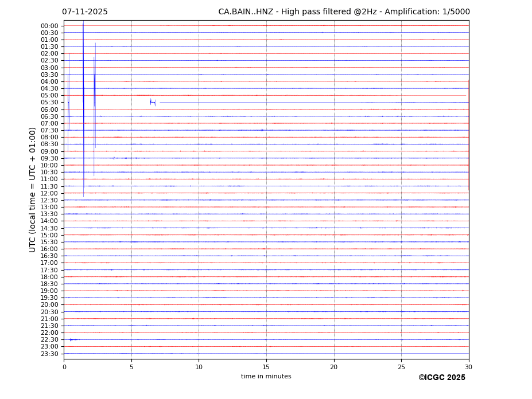Select the blue burst at start of 22:30 trace
Image resolution: width=532 pixels, height=399 pixels.
tap(73, 339)
